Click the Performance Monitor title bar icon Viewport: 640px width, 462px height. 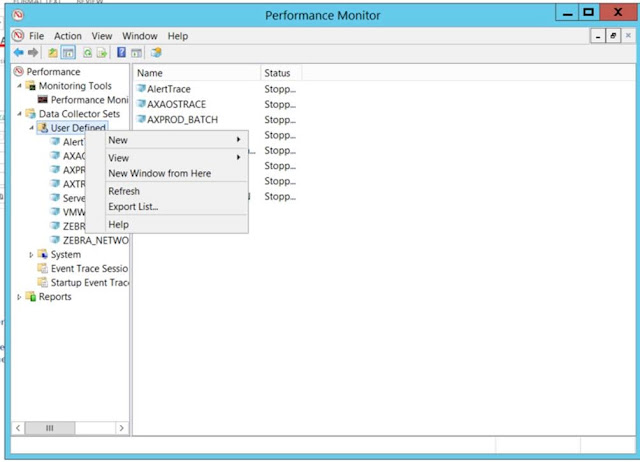tap(18, 16)
